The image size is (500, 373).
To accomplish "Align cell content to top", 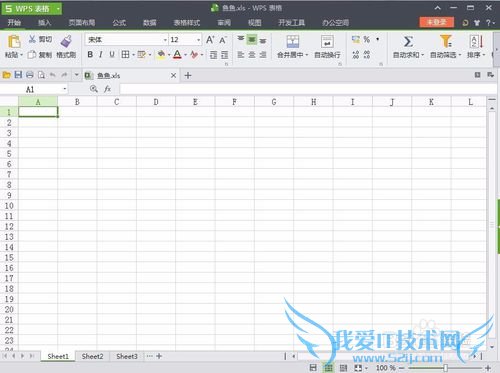I will 241,39.
